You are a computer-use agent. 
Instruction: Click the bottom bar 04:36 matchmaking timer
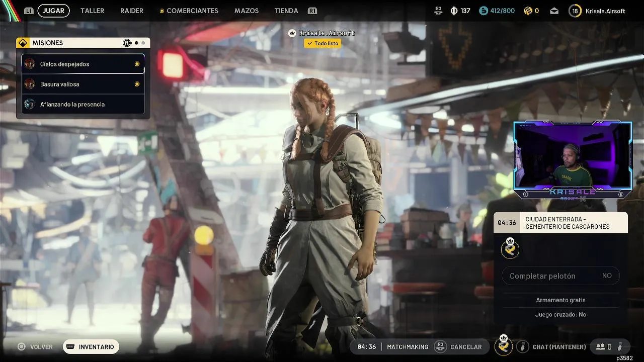367,346
